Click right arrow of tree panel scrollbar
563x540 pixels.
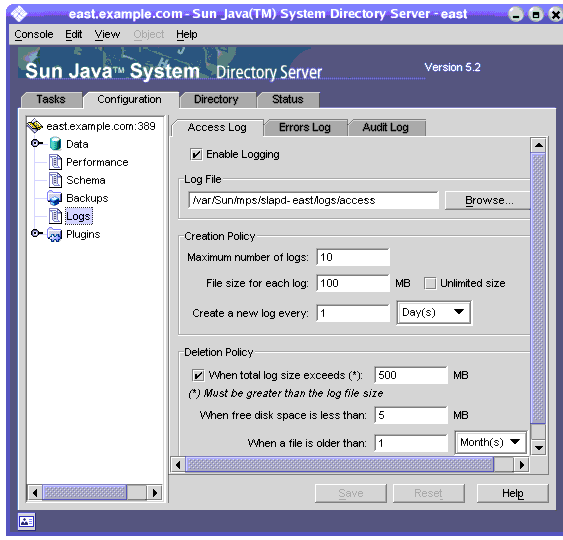[x=155, y=492]
